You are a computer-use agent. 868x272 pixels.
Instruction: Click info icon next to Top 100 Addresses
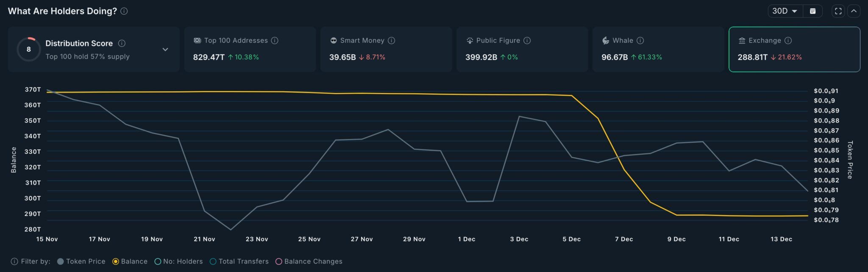(275, 40)
